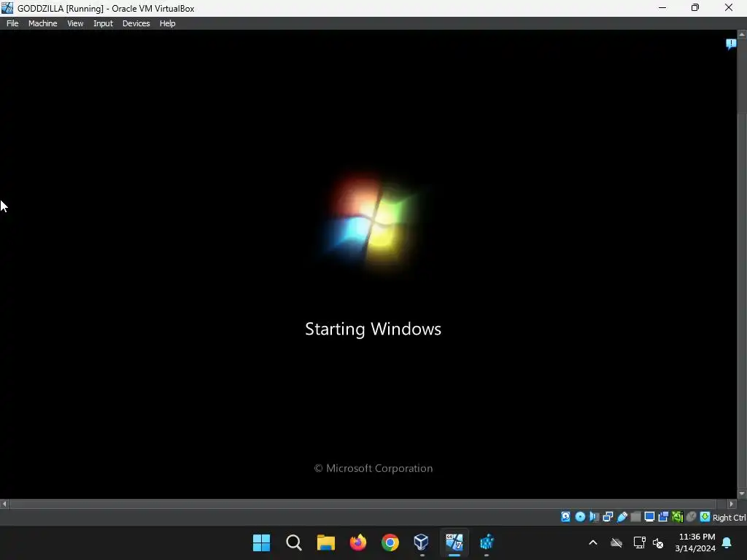The width and height of the screenshot is (747, 560).
Task: Open the clock and date flyout
Action: point(695,542)
